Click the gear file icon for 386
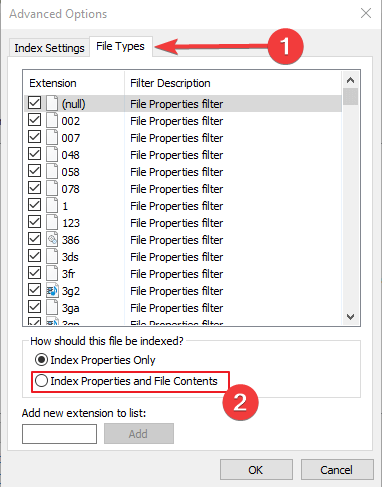 [52, 240]
